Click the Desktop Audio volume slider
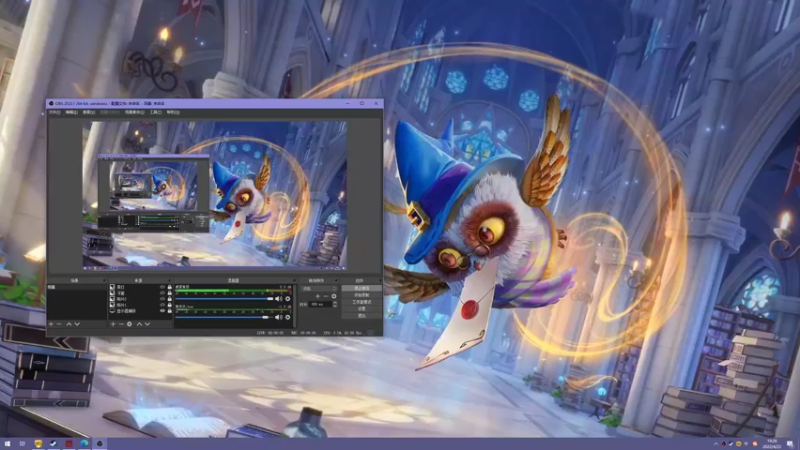 point(224,298)
